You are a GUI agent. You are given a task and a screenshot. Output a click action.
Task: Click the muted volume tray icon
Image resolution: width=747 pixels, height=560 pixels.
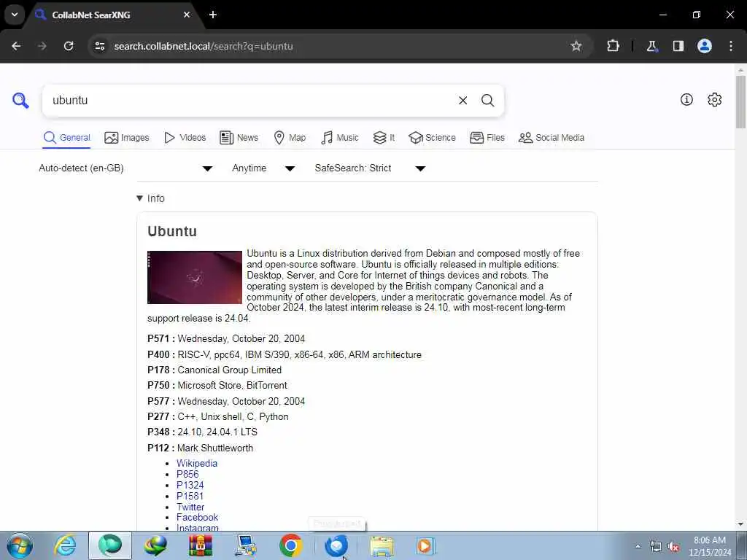click(673, 547)
